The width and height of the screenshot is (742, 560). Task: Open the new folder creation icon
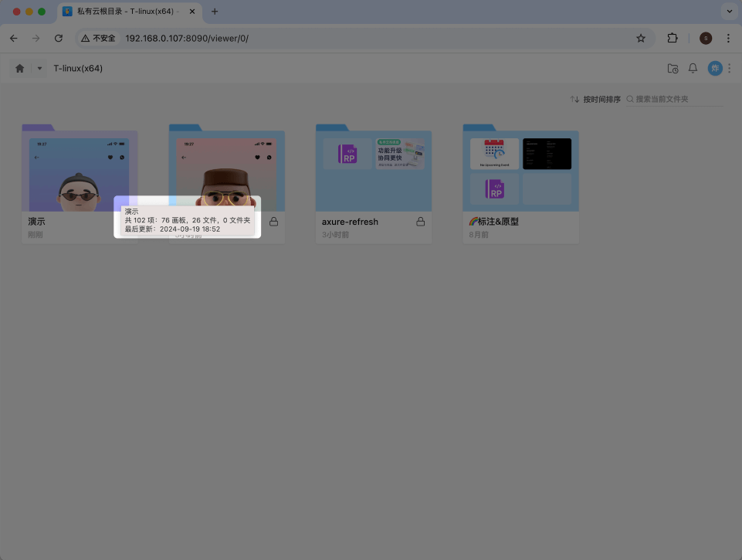(x=673, y=68)
